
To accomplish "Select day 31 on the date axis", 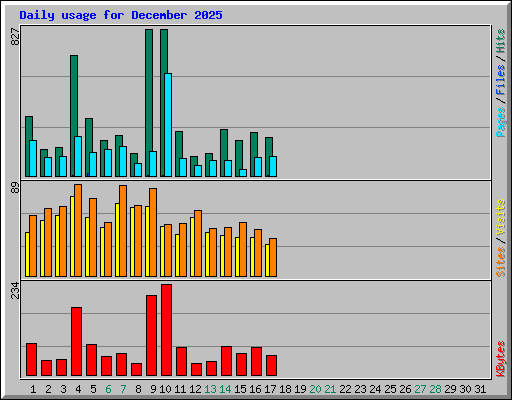I will tap(480, 389).
